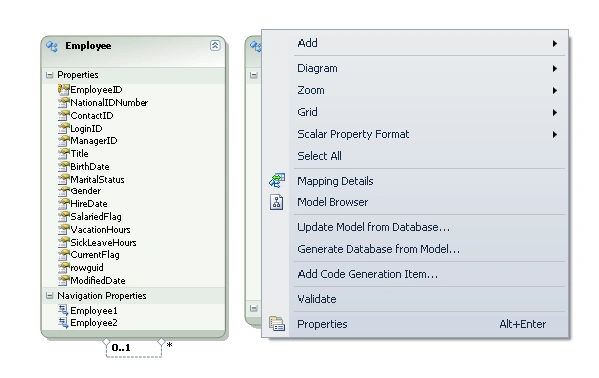
Task: Select the Gender property
Action: (x=86, y=191)
